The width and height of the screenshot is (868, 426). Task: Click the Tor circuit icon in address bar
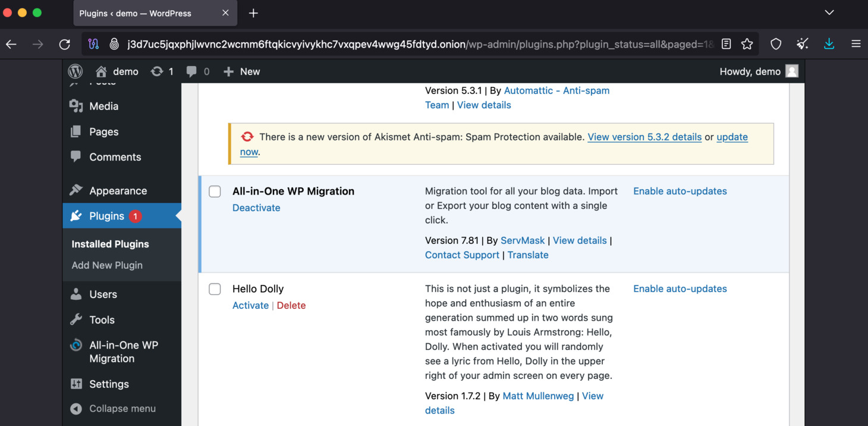point(93,44)
